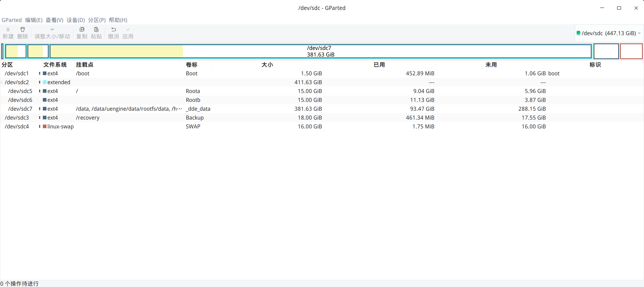Open the 查看(V) menu
The width and height of the screenshot is (644, 287).
55,20
